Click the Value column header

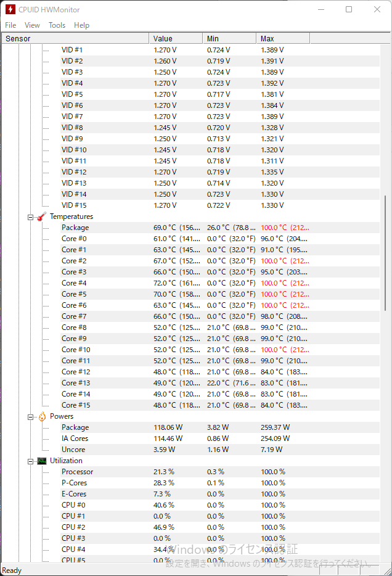click(x=175, y=38)
